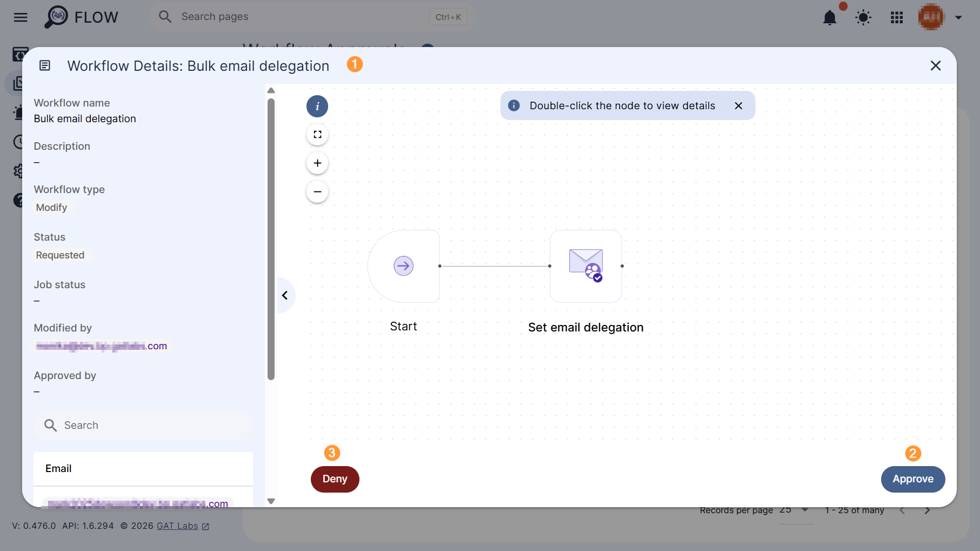Go to previous page of records

point(902,510)
